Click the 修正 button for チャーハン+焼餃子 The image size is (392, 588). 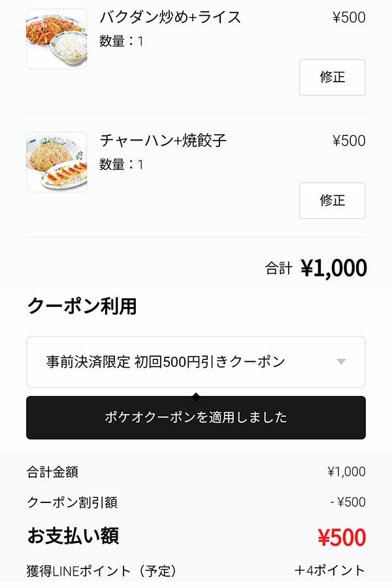coord(332,201)
